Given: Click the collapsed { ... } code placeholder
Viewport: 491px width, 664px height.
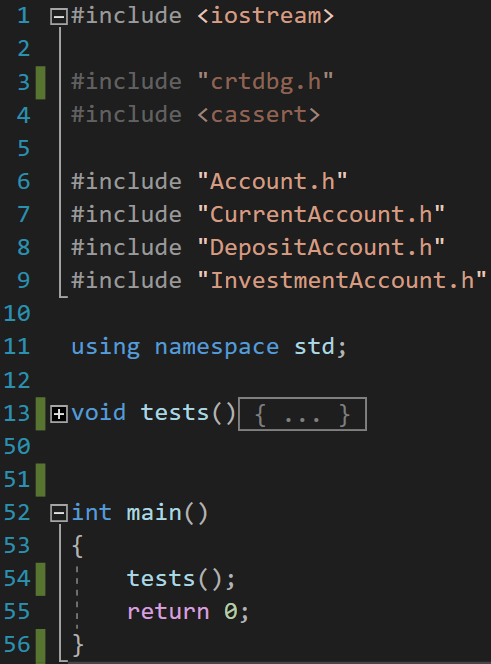Looking at the screenshot, I should point(302,414).
